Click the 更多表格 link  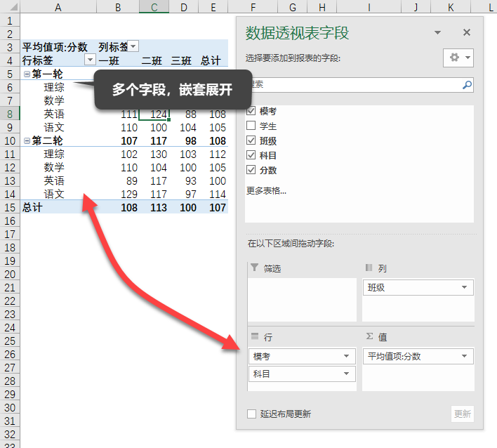point(266,190)
